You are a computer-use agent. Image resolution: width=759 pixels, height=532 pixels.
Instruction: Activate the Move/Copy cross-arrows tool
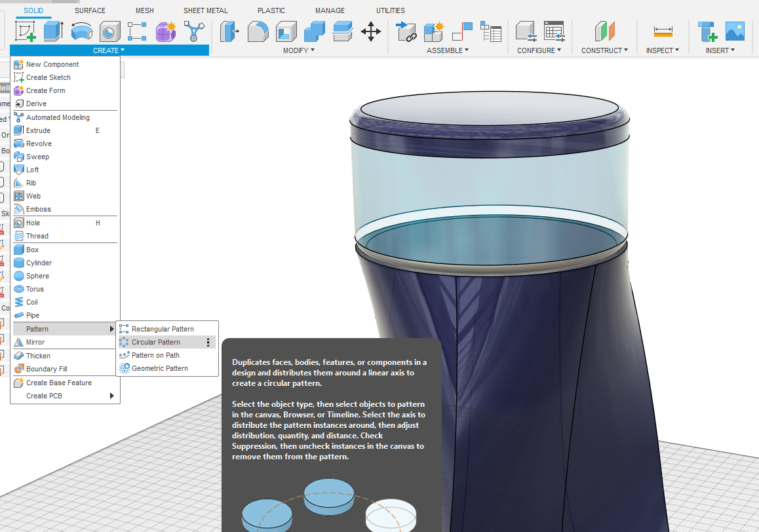[371, 31]
